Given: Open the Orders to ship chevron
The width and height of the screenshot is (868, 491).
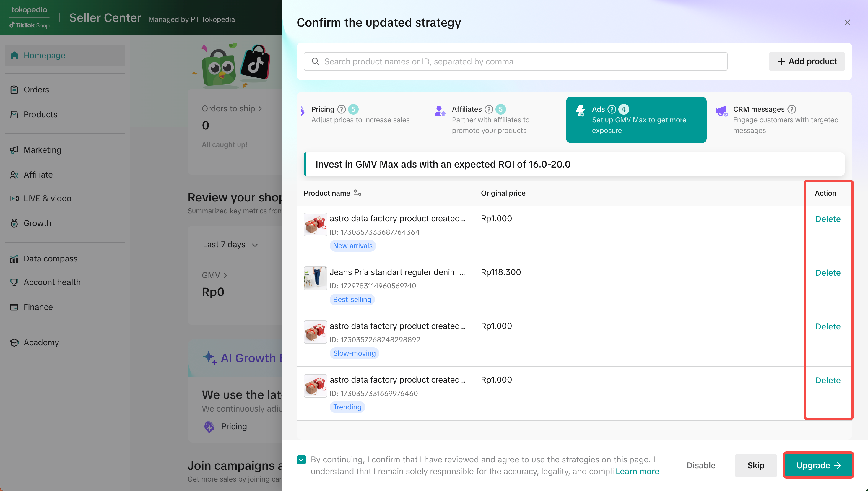Looking at the screenshot, I should pyautogui.click(x=260, y=109).
